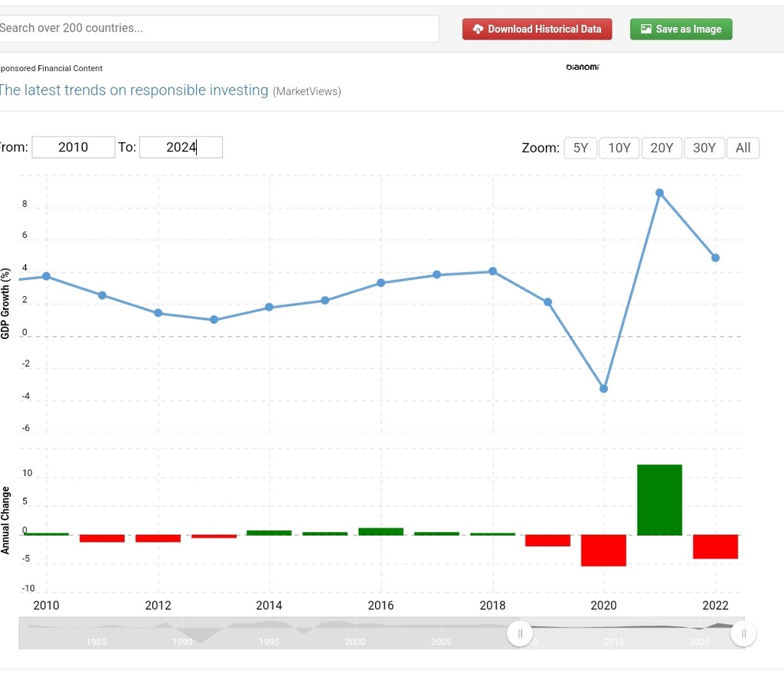Click the 2020 x-axis label
This screenshot has width=784, height=675.
[x=603, y=605]
